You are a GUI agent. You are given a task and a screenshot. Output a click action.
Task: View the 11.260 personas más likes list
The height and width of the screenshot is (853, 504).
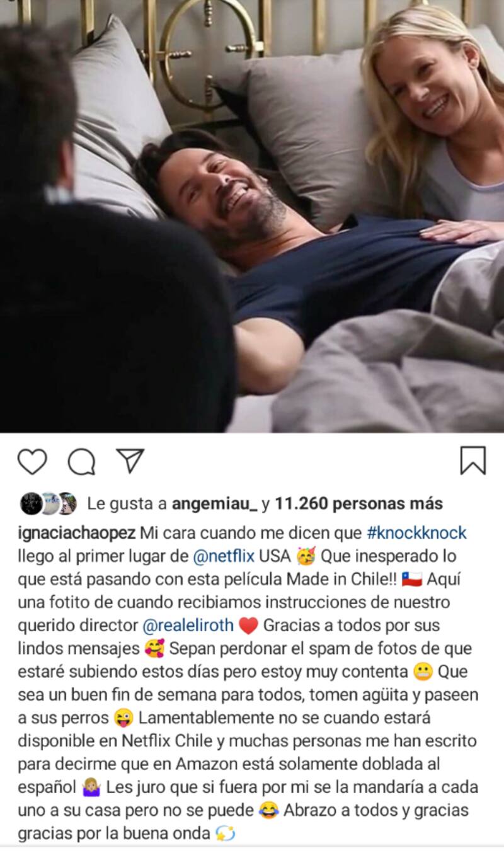359,503
